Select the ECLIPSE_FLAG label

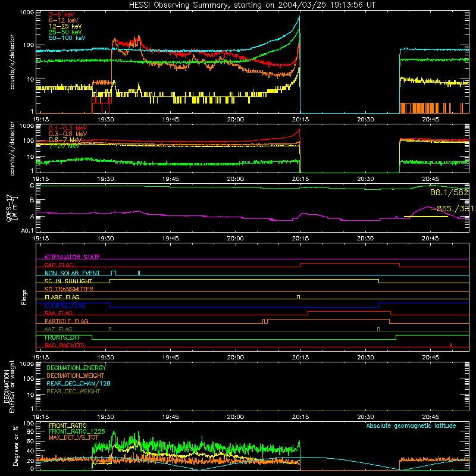65,305
